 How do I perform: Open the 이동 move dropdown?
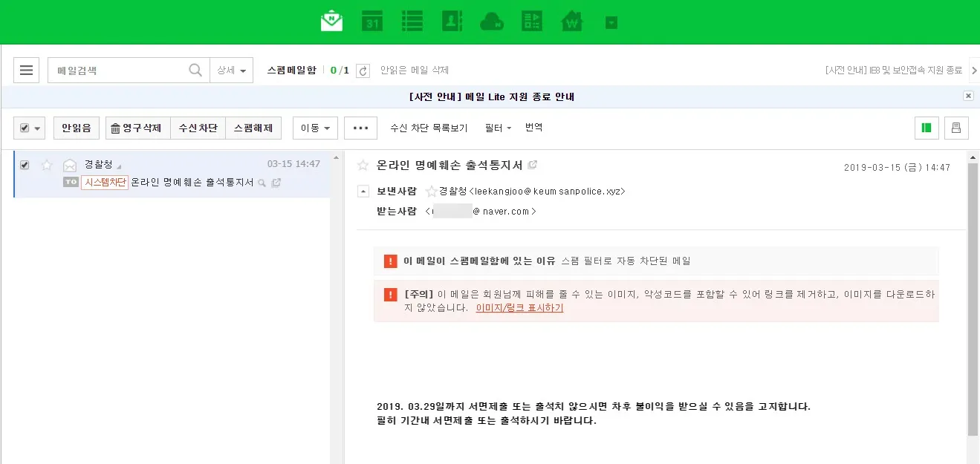314,128
